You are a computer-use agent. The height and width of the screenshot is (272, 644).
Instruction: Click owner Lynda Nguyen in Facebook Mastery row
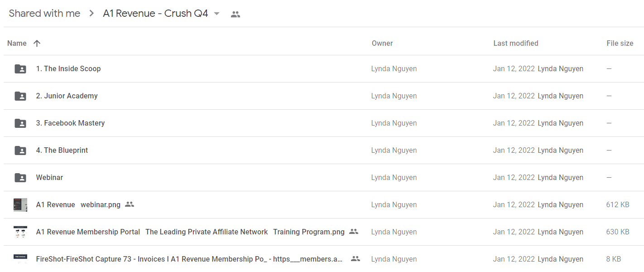coord(394,123)
